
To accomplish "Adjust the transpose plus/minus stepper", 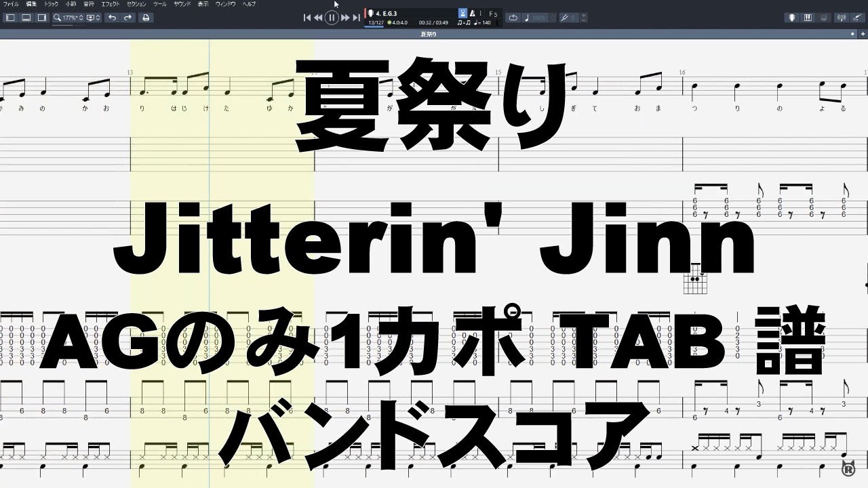I will pyautogui.click(x=584, y=18).
